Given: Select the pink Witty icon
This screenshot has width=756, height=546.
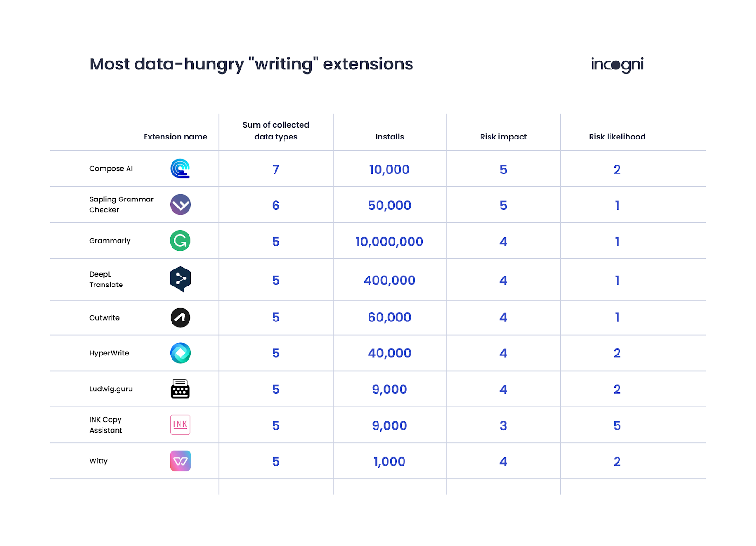Looking at the screenshot, I should pos(180,461).
